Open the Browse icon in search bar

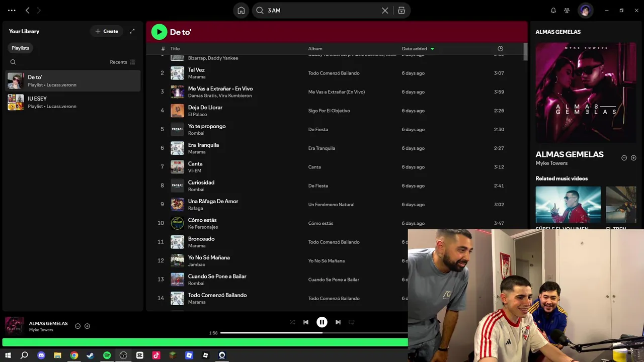(401, 11)
